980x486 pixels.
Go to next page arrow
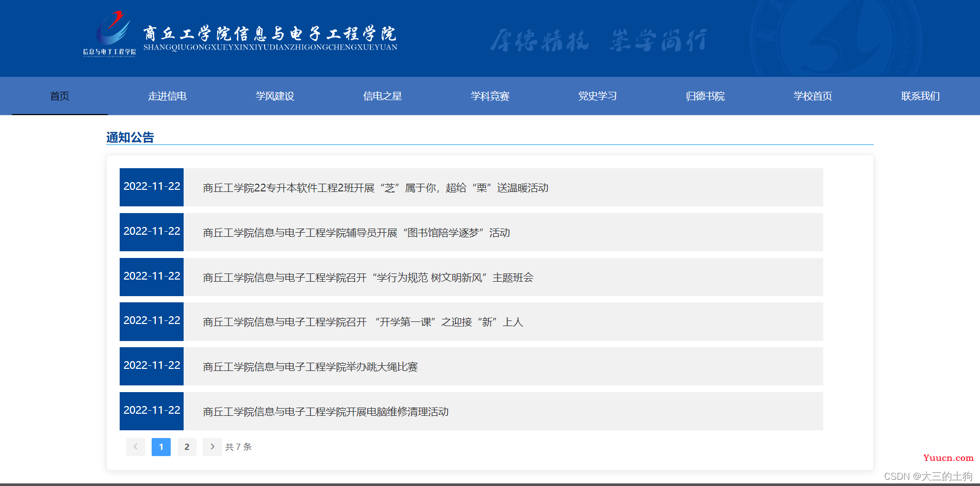[x=212, y=447]
